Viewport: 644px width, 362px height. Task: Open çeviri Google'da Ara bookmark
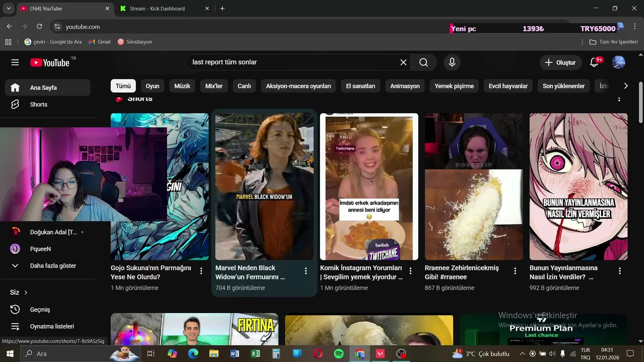pyautogui.click(x=53, y=42)
